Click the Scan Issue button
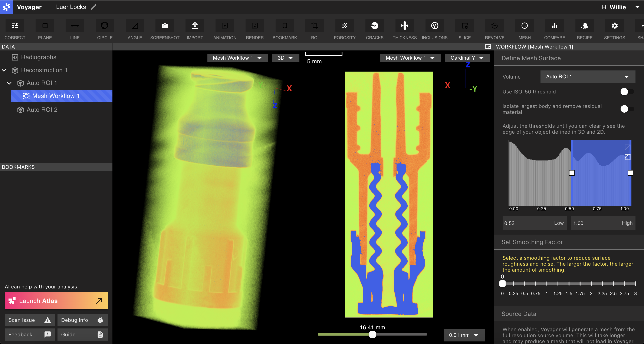 coord(30,320)
